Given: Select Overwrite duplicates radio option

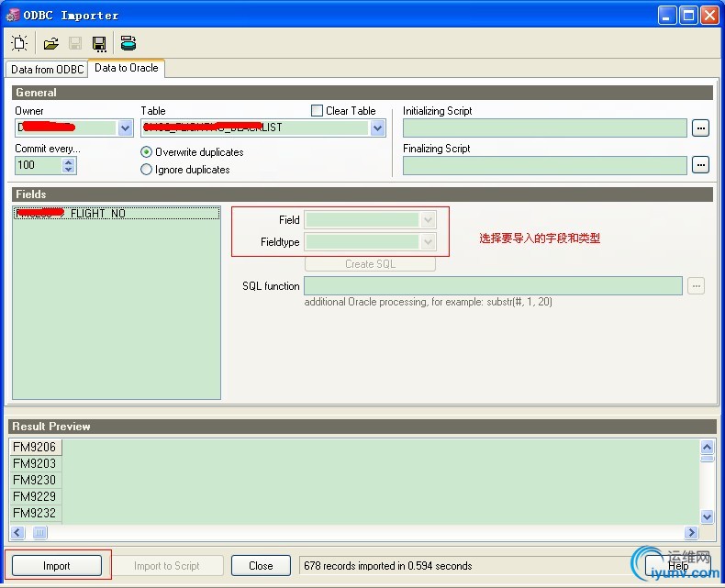Looking at the screenshot, I should (146, 152).
